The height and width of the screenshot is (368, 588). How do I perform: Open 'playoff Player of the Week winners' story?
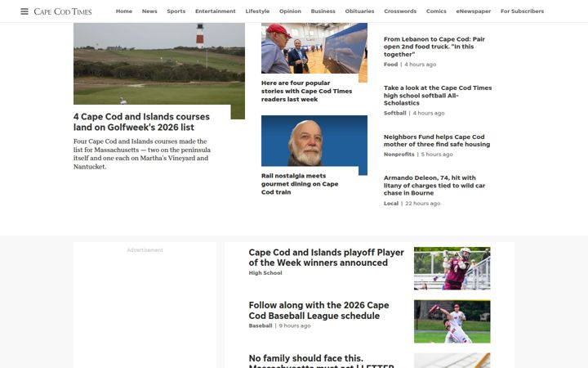pyautogui.click(x=326, y=258)
